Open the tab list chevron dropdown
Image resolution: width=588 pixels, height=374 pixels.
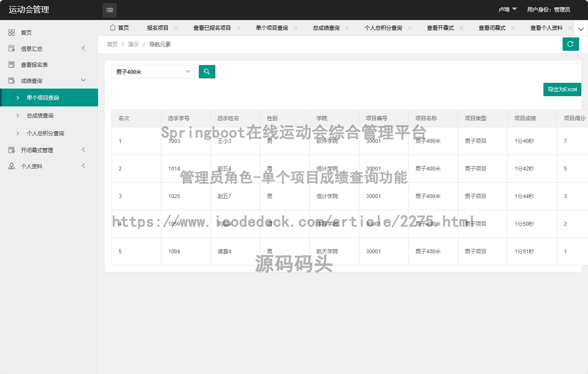pos(581,28)
